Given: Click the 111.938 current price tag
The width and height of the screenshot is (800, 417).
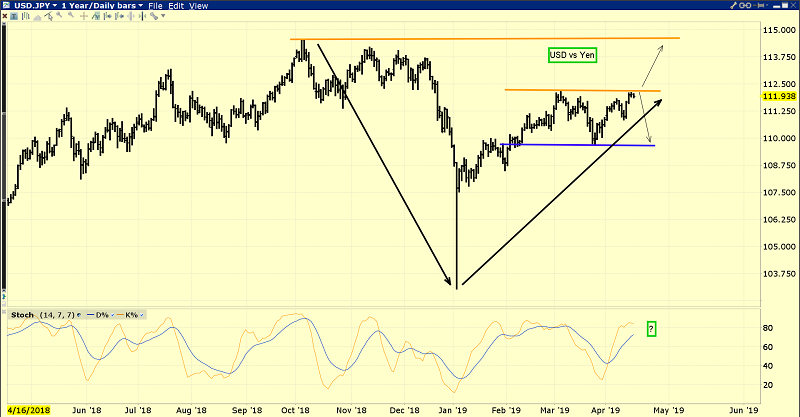Looking at the screenshot, I should 776,96.
